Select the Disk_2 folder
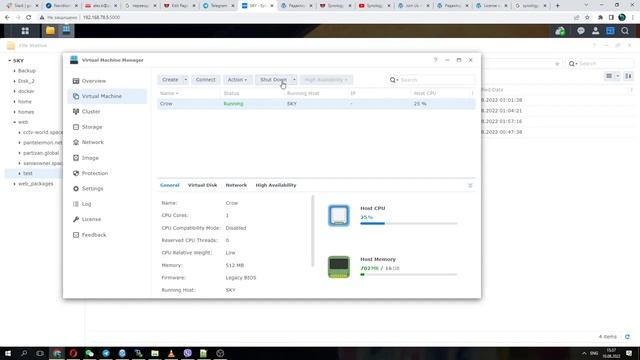The image size is (640, 360). (26, 81)
